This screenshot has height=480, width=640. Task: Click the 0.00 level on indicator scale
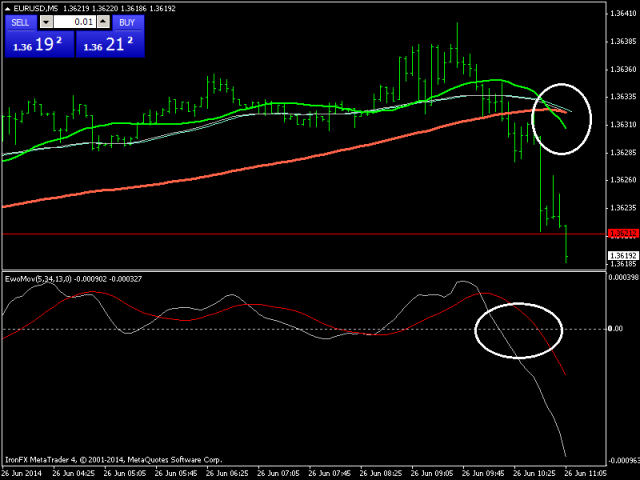[617, 328]
